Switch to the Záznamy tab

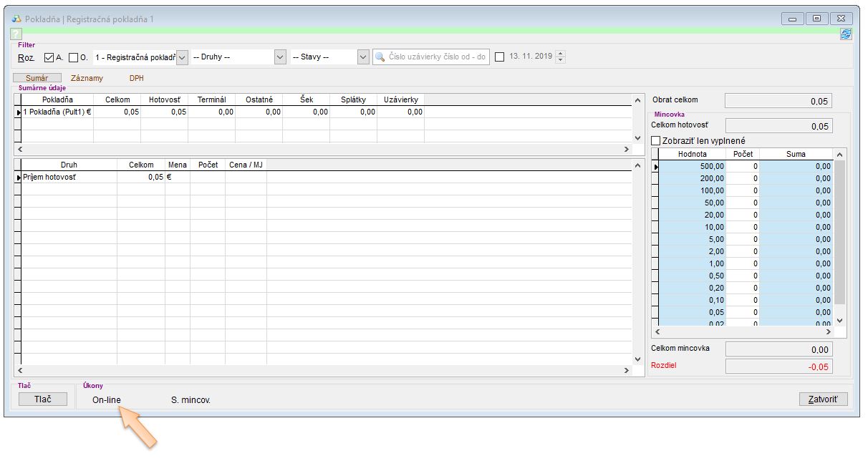pyautogui.click(x=87, y=78)
